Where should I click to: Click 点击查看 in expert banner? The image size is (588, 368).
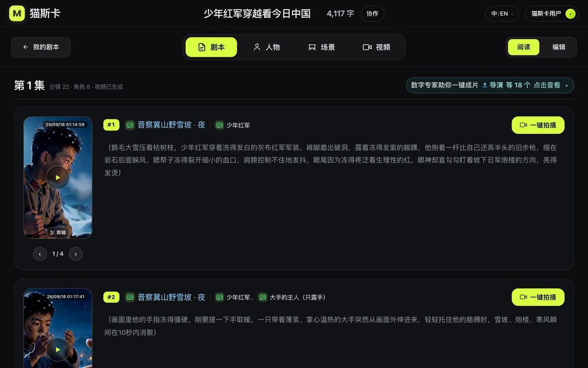pyautogui.click(x=547, y=85)
